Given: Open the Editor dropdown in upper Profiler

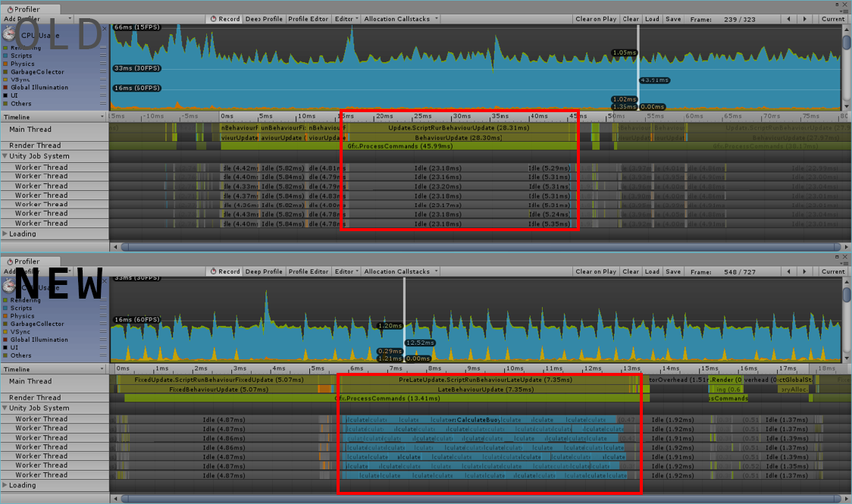Looking at the screenshot, I should pos(346,19).
